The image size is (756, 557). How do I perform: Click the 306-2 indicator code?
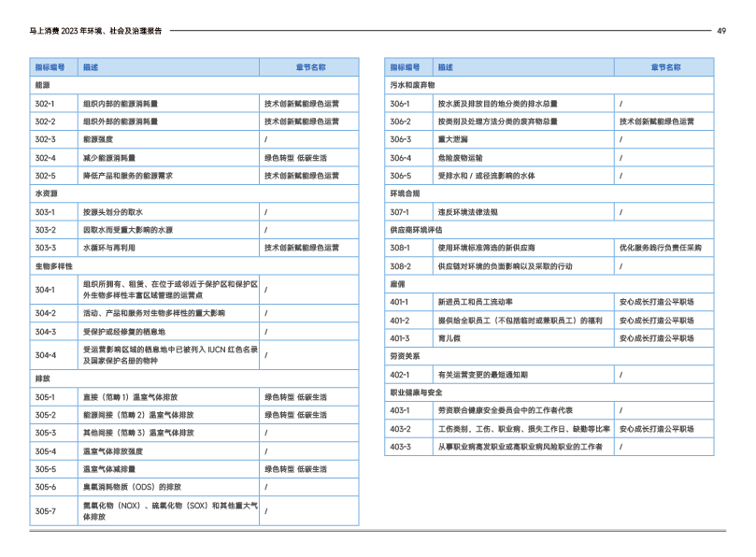tap(400, 121)
